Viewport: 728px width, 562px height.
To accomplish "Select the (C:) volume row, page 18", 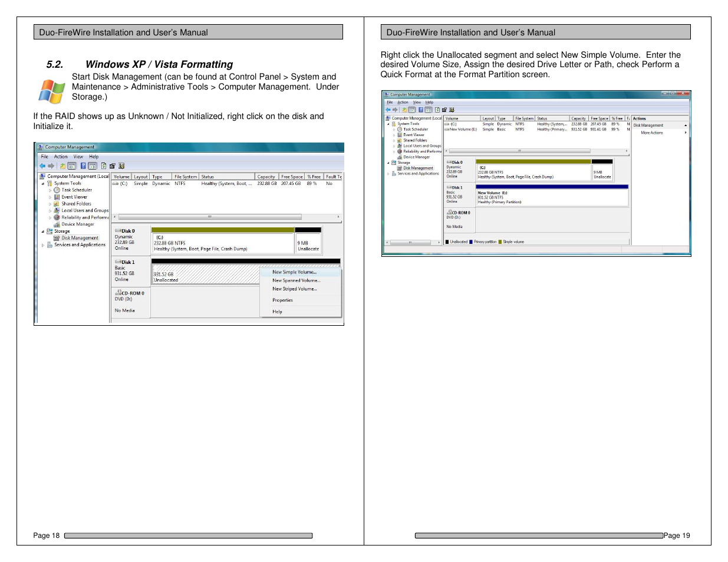I will point(226,184).
